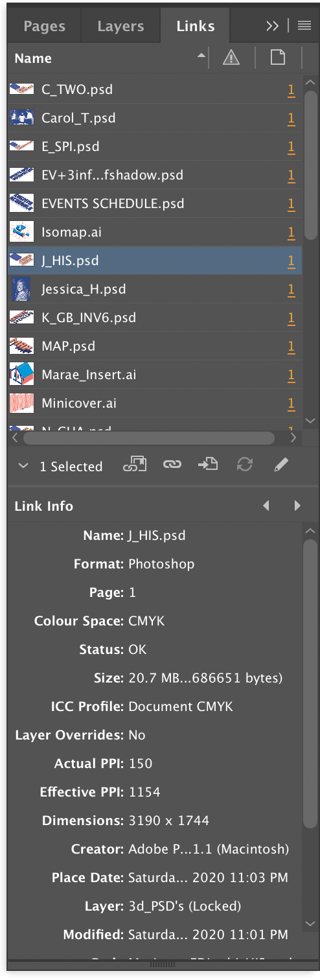Click the Go To Link icon
This screenshot has width=320, height=980.
pyautogui.click(x=208, y=465)
